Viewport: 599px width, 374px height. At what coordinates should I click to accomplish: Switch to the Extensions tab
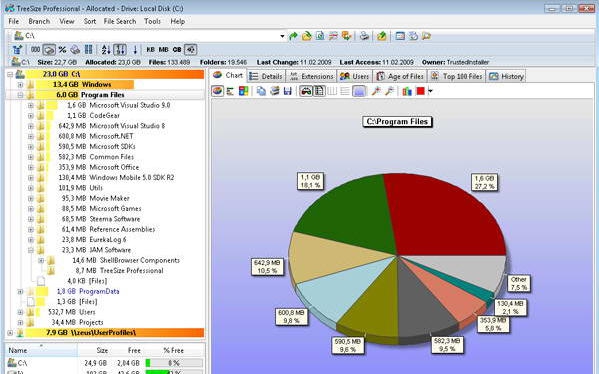311,76
